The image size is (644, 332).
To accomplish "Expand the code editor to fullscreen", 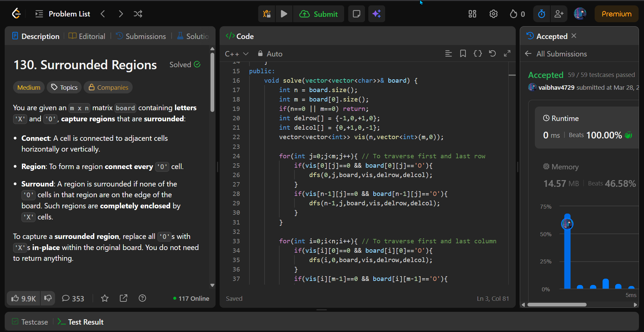I will point(507,53).
